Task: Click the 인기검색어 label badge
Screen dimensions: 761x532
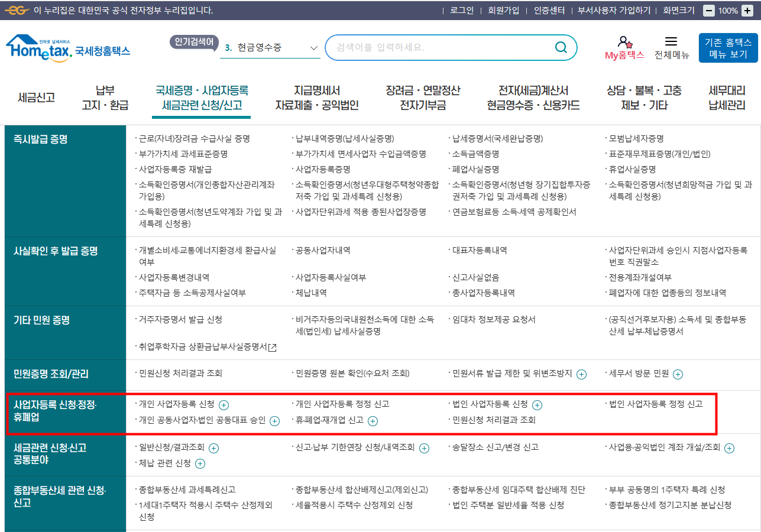Action: (x=194, y=41)
